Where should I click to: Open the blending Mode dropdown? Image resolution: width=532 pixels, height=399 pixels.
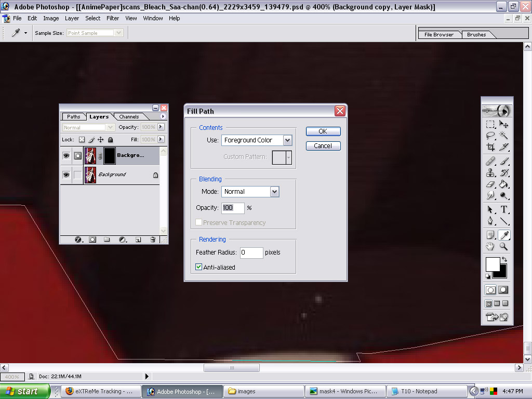click(274, 192)
